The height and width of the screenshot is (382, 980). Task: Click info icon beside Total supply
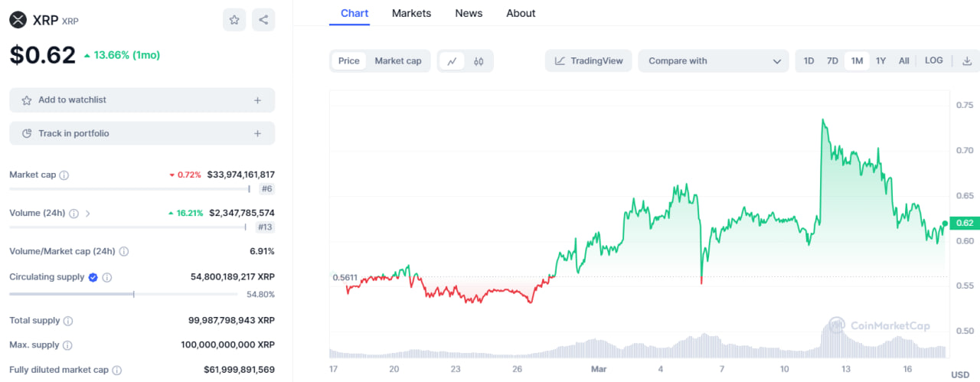point(68,321)
